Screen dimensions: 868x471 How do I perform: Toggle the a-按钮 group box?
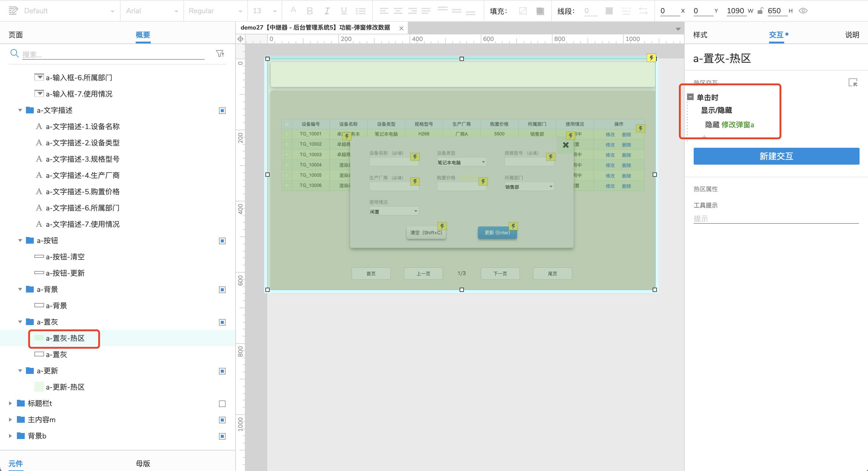[x=222, y=241]
